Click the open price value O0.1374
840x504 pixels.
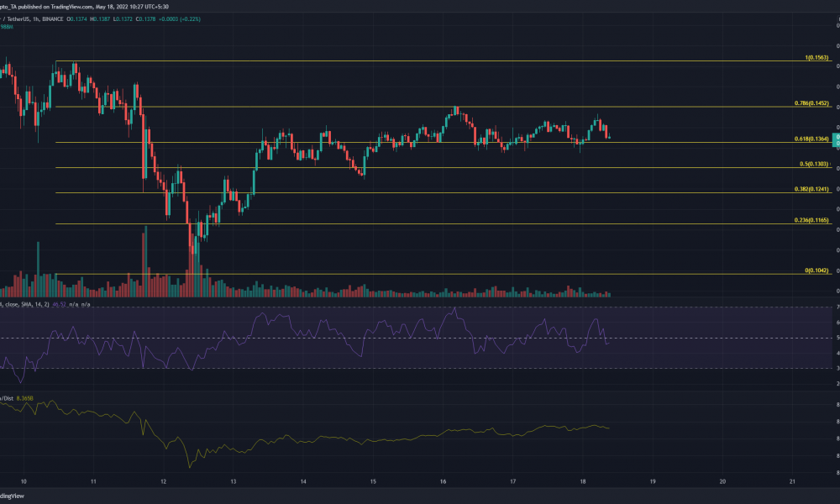[x=76, y=19]
